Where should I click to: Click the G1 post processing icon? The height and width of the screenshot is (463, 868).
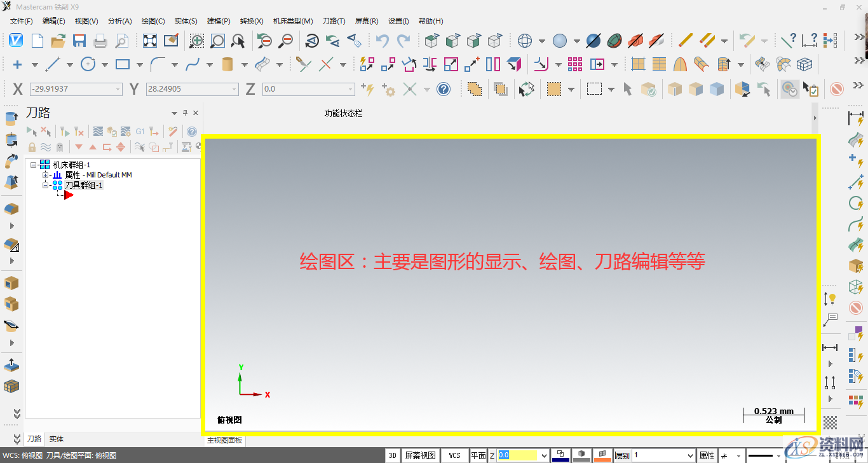(140, 132)
